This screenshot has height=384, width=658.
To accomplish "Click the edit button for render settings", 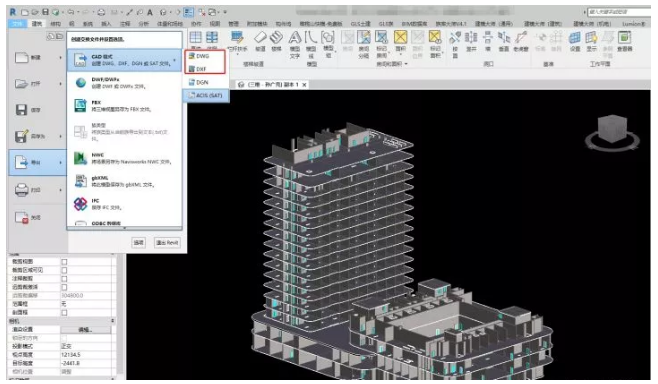I will click(x=86, y=329).
